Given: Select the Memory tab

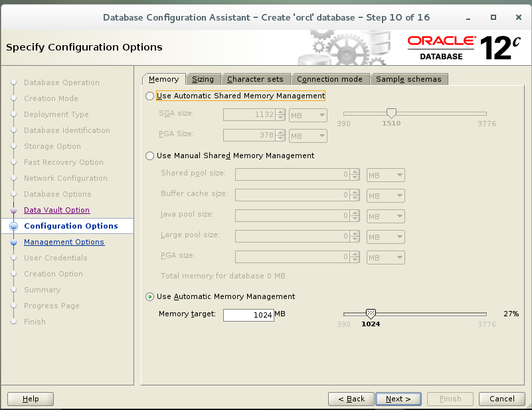Looking at the screenshot, I should (x=163, y=79).
